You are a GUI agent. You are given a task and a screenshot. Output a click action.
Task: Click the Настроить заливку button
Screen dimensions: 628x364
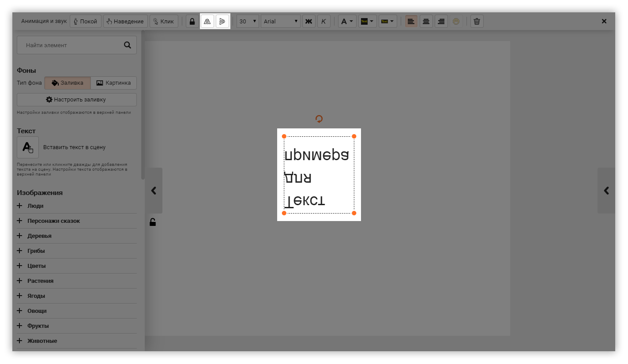click(x=77, y=100)
